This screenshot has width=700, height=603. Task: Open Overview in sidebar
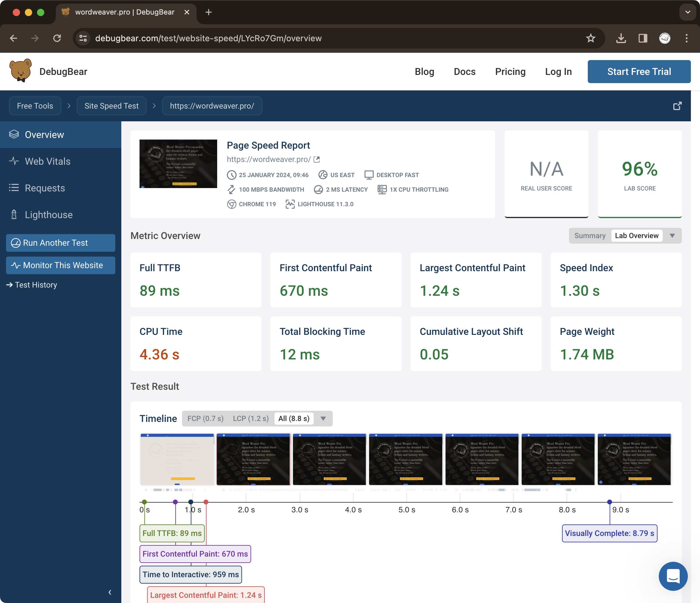(x=60, y=134)
